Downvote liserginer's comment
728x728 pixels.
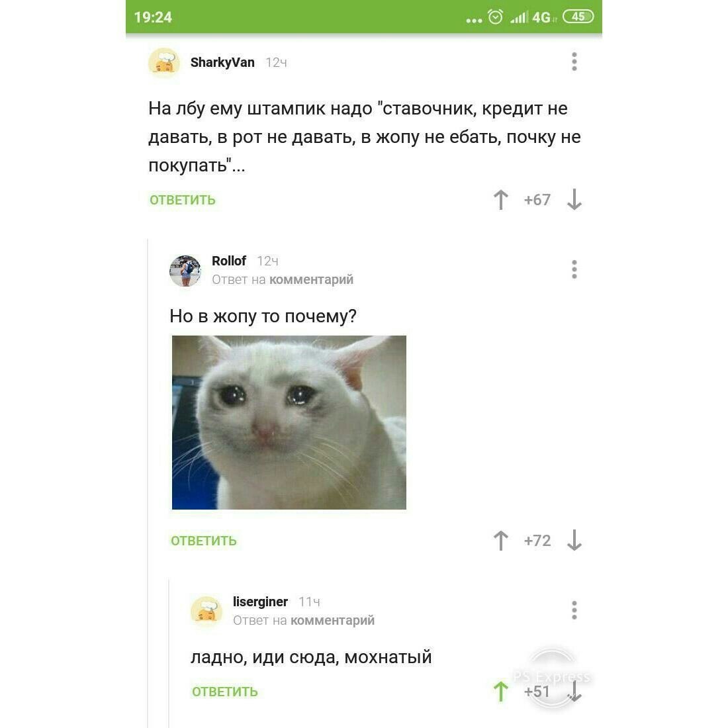click(x=574, y=692)
